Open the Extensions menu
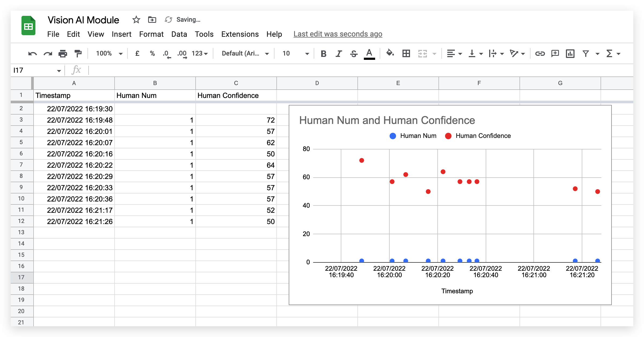Screen dimensions: 644x337 (240, 34)
